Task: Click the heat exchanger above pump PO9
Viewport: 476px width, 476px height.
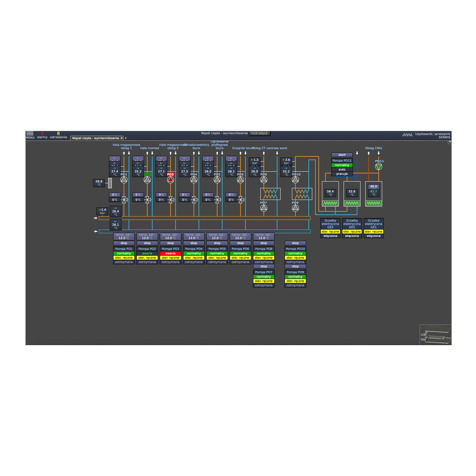Action: [302, 194]
